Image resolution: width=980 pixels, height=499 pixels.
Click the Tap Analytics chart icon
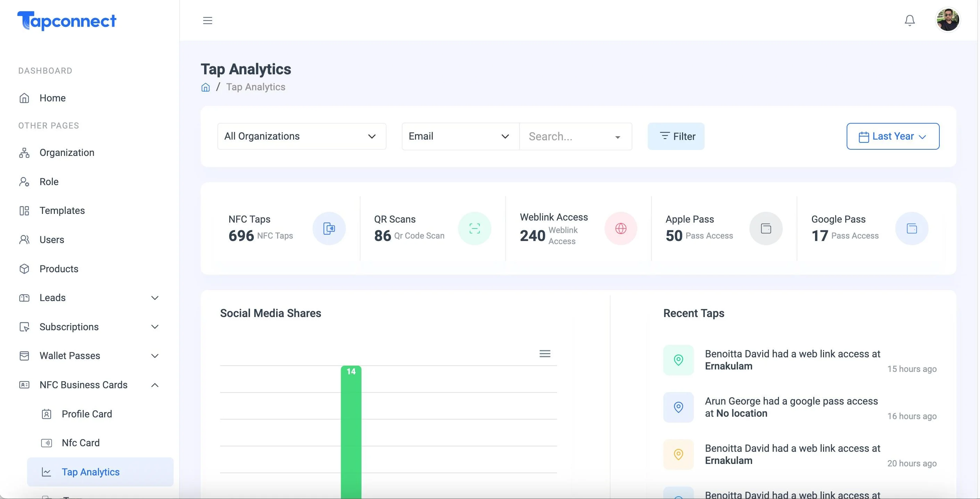[x=47, y=472]
